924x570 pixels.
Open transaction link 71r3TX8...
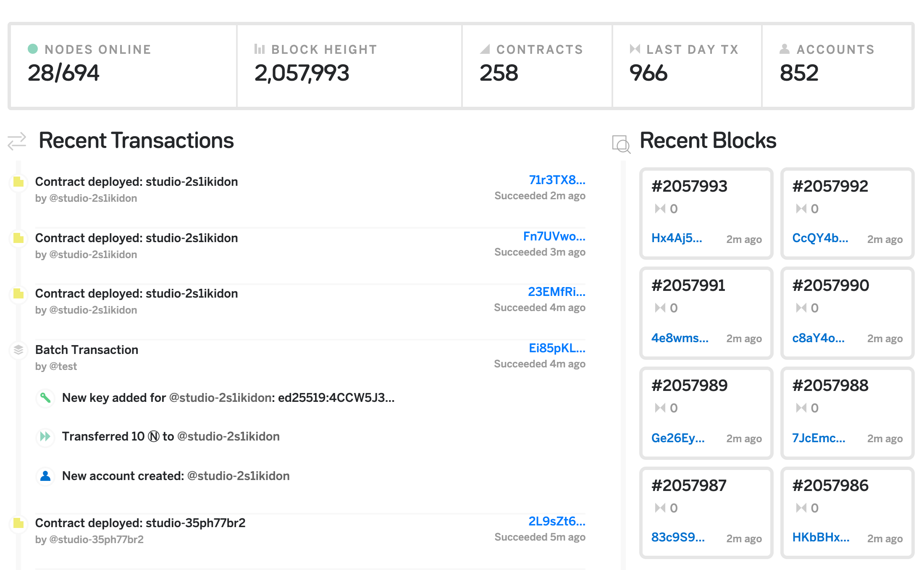pyautogui.click(x=556, y=180)
